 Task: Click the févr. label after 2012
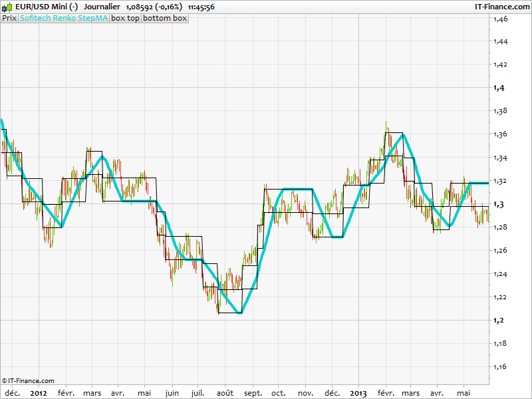point(66,393)
